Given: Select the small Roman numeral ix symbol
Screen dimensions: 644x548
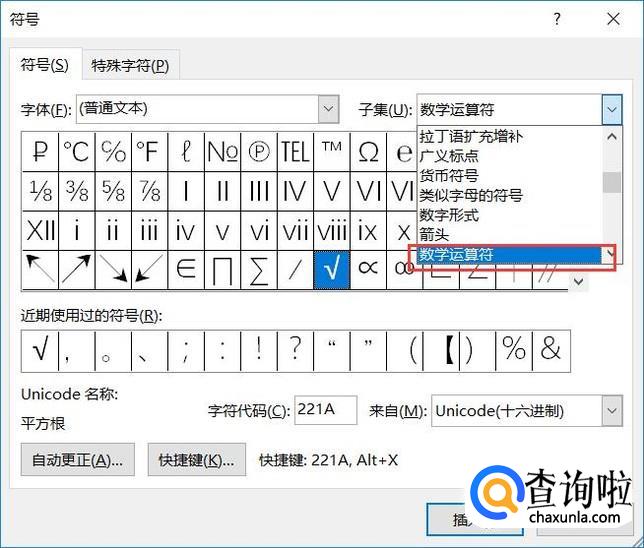Looking at the screenshot, I should [368, 231].
